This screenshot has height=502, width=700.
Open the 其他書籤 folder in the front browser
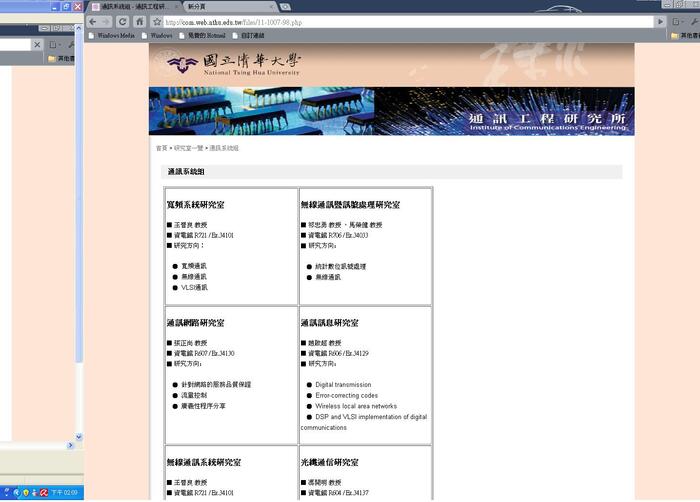[x=685, y=35]
